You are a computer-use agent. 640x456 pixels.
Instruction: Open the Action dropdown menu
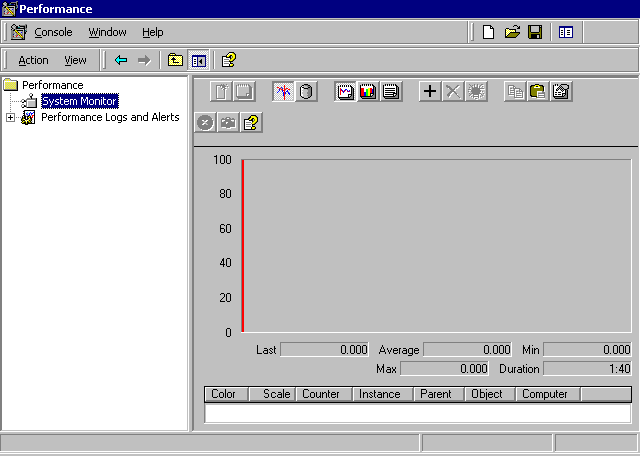tap(33, 60)
